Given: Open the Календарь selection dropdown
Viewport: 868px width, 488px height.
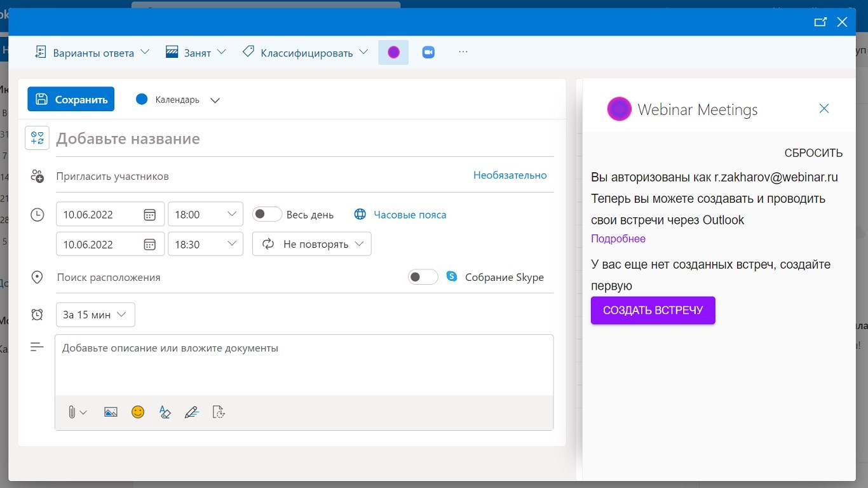Looking at the screenshot, I should [x=178, y=100].
